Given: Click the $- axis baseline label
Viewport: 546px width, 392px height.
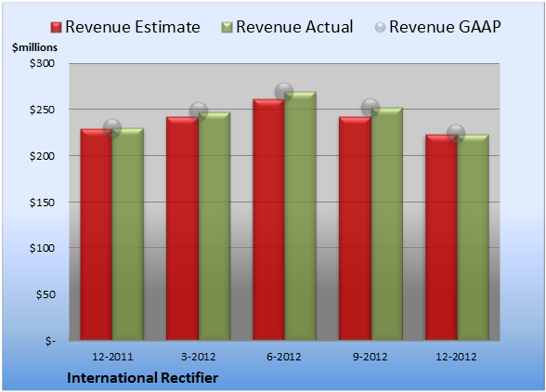Looking at the screenshot, I should 50,341.
